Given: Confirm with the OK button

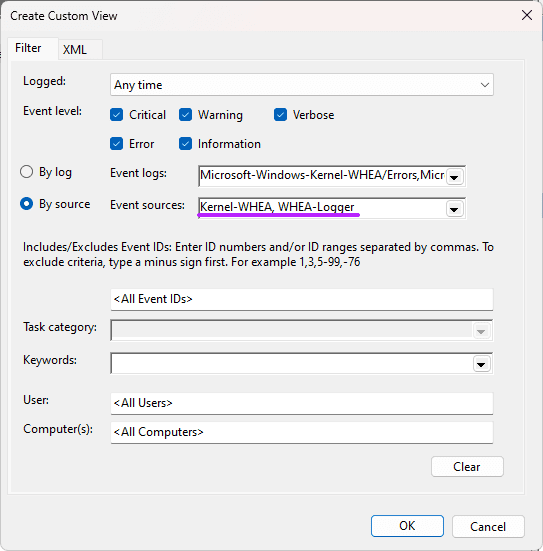Looking at the screenshot, I should pyautogui.click(x=407, y=526).
